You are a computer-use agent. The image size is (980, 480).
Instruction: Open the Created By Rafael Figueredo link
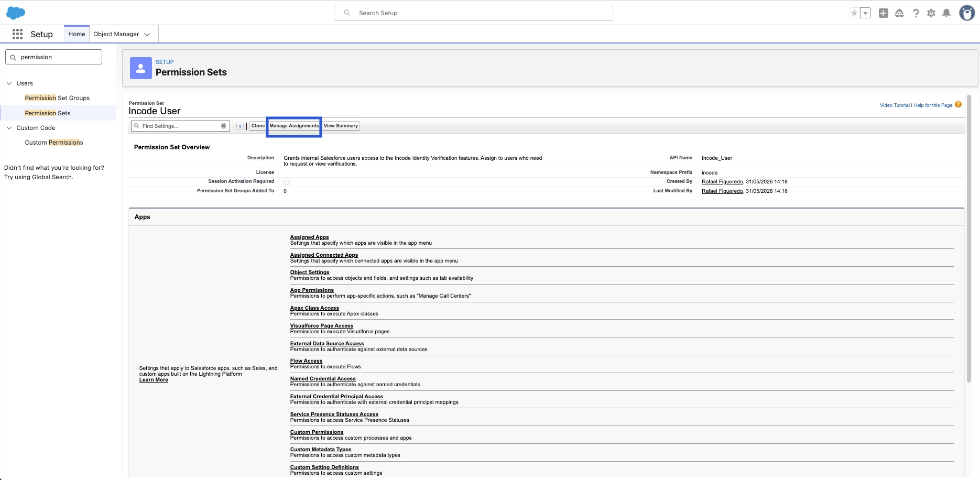tap(722, 182)
